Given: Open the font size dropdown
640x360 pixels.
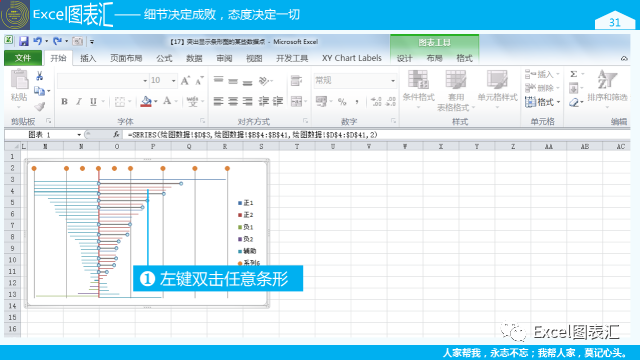Looking at the screenshot, I should 173,81.
